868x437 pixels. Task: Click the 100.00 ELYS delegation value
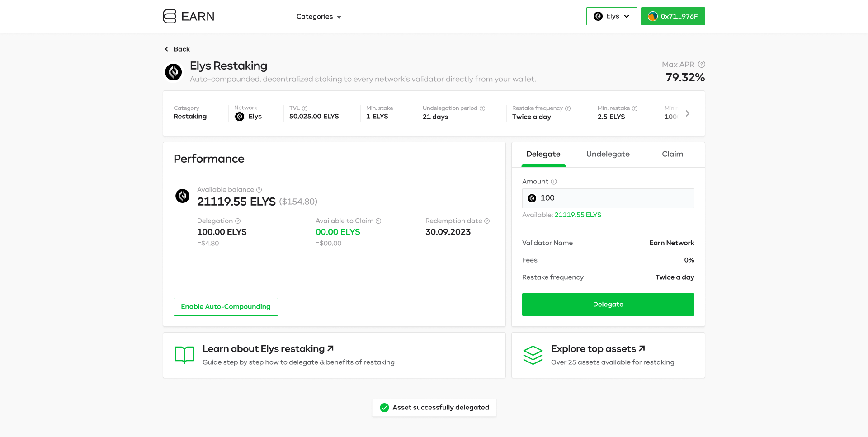coord(222,232)
